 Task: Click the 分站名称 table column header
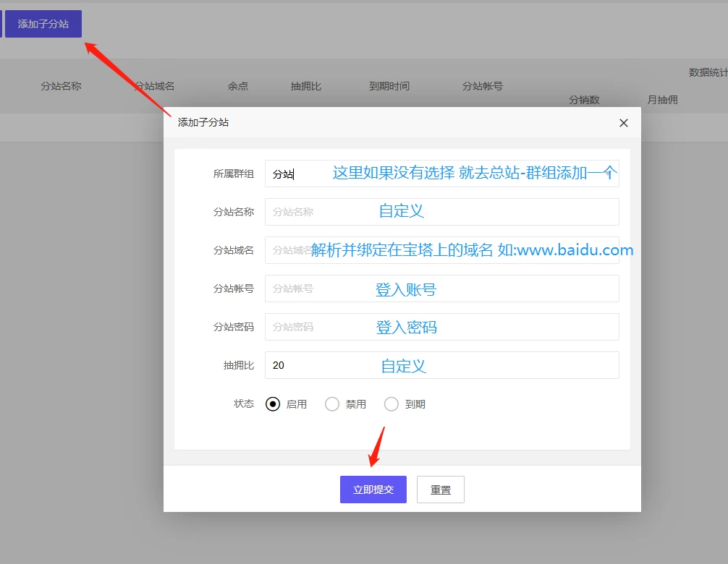(61, 86)
